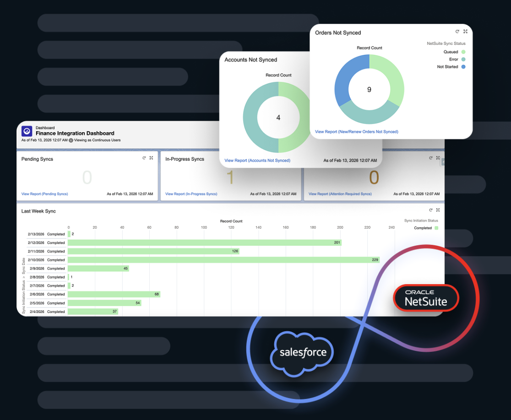This screenshot has height=420, width=511.
Task: Click the 2/9/2026 bar showing 45
Action: pos(98,268)
